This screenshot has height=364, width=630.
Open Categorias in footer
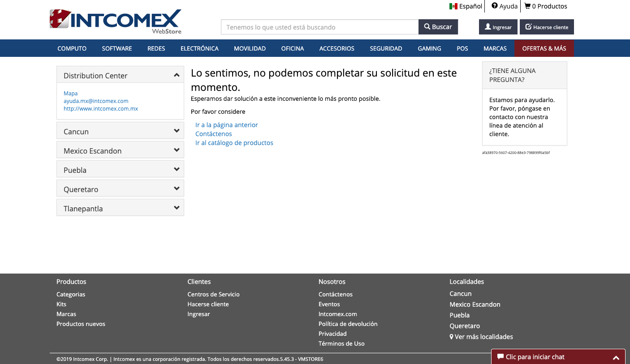pos(71,294)
